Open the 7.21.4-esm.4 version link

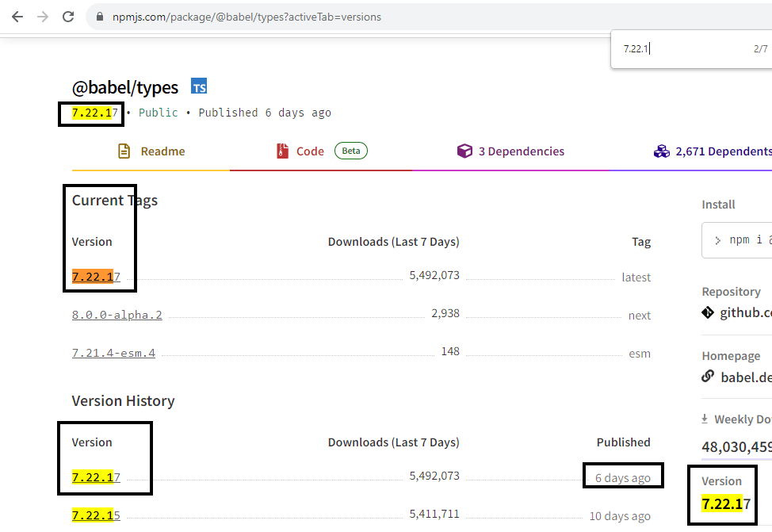pos(113,353)
